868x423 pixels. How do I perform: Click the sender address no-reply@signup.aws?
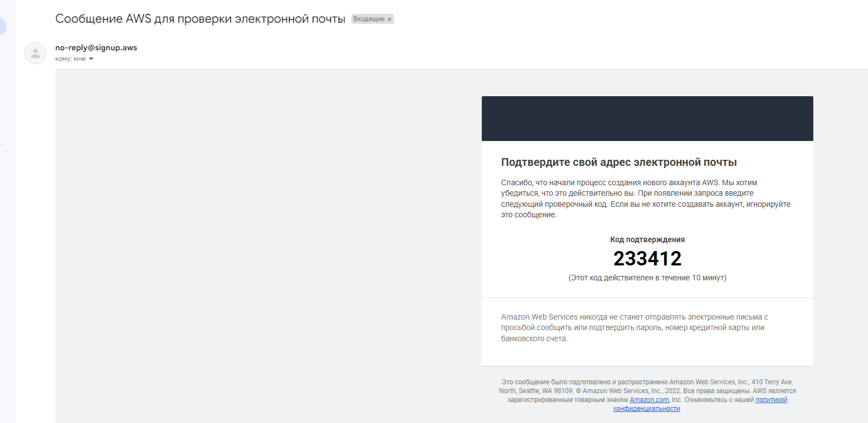[x=96, y=48]
